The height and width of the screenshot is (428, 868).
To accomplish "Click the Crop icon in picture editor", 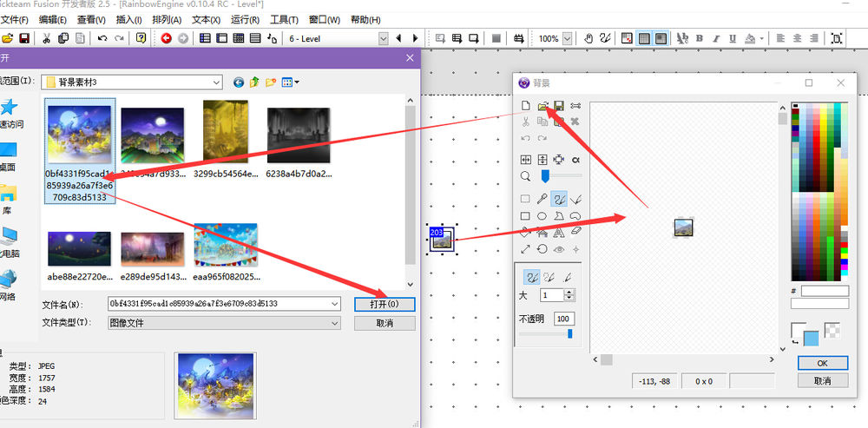I will coord(559,160).
